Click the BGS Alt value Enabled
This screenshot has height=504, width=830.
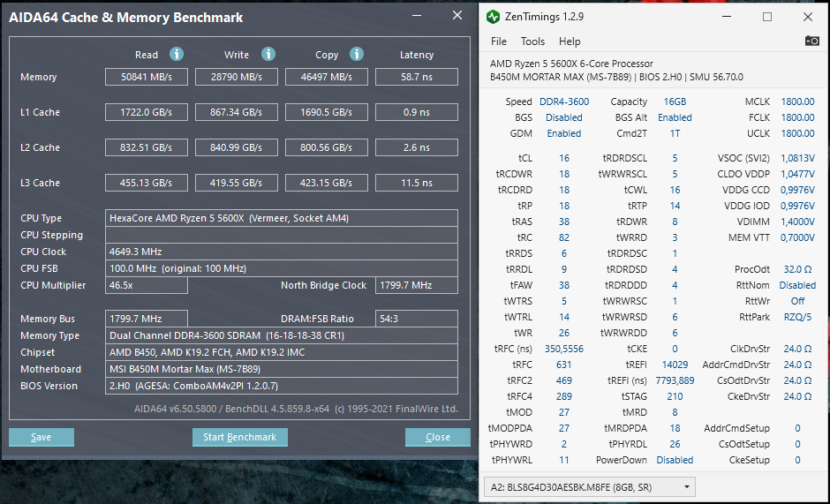tap(675, 117)
